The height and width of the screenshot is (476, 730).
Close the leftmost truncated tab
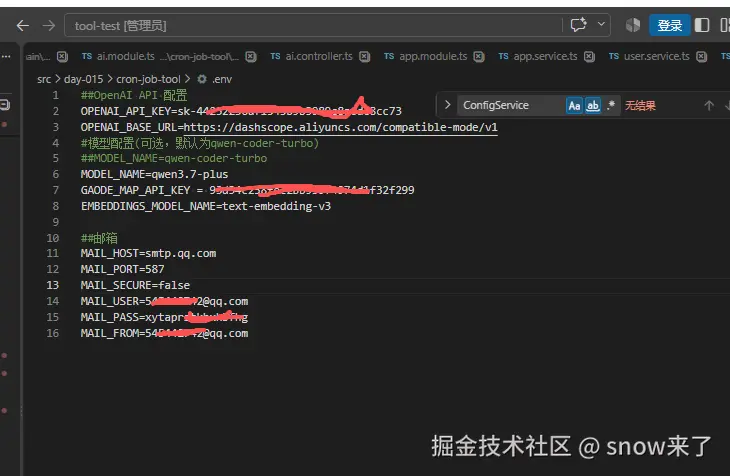62,57
